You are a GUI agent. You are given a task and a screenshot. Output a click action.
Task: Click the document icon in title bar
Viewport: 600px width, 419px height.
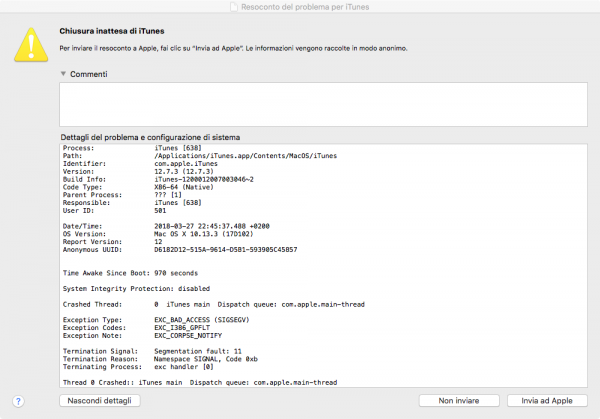[236, 7]
